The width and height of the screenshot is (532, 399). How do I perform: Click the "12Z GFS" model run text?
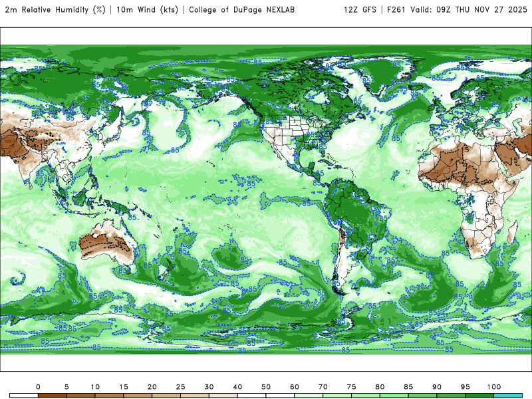[360, 10]
